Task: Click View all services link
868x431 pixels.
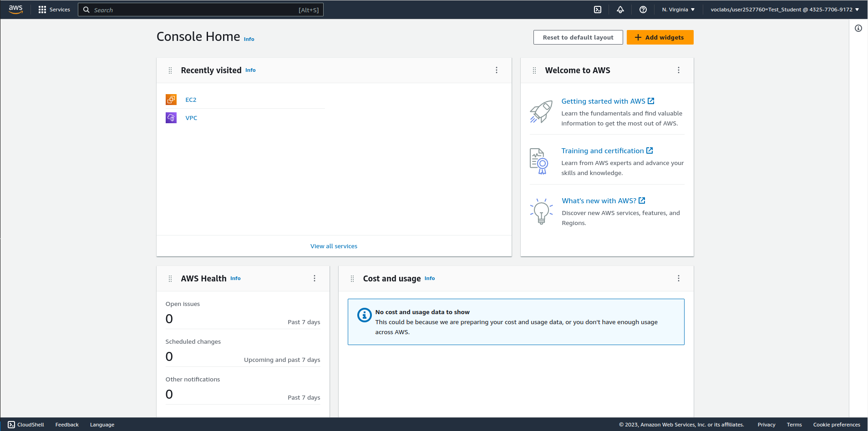Action: [334, 246]
